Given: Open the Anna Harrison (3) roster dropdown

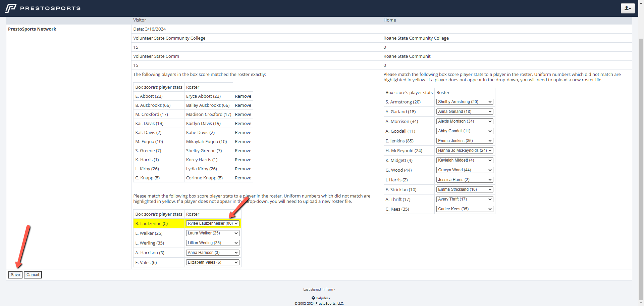Looking at the screenshot, I should pos(213,253).
